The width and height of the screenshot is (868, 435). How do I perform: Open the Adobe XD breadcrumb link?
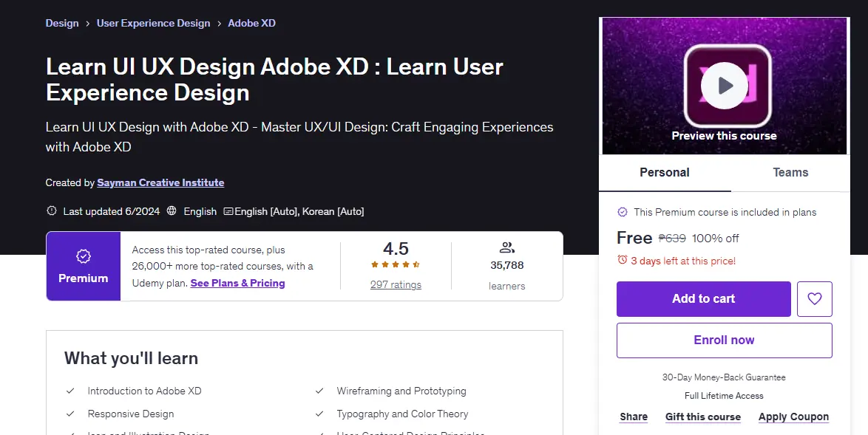[252, 23]
